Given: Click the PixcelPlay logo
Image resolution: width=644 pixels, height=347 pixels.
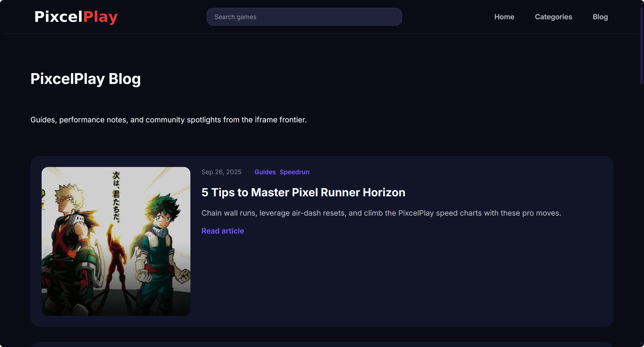Looking at the screenshot, I should [x=76, y=17].
